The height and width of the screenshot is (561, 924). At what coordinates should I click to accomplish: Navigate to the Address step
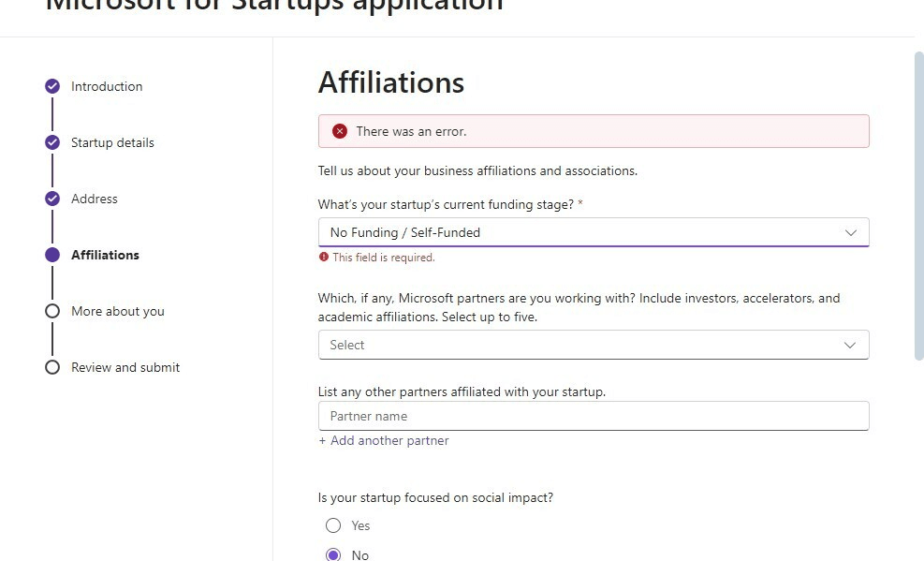[95, 199]
